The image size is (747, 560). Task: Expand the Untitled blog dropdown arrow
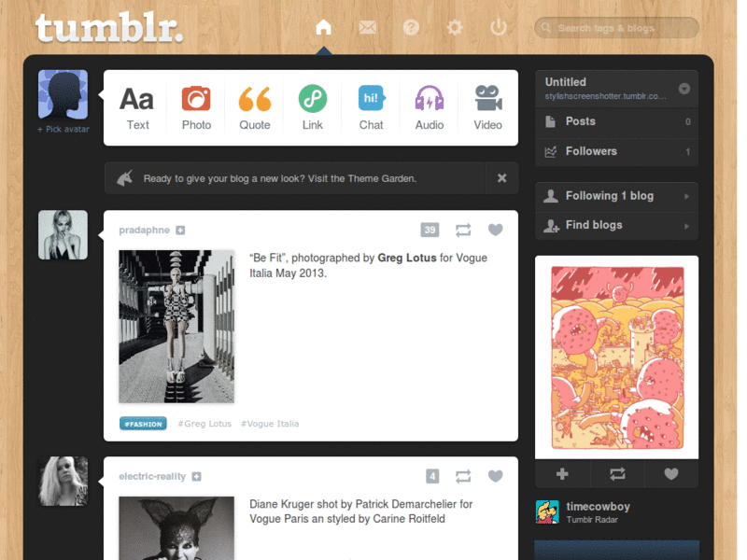coord(684,89)
